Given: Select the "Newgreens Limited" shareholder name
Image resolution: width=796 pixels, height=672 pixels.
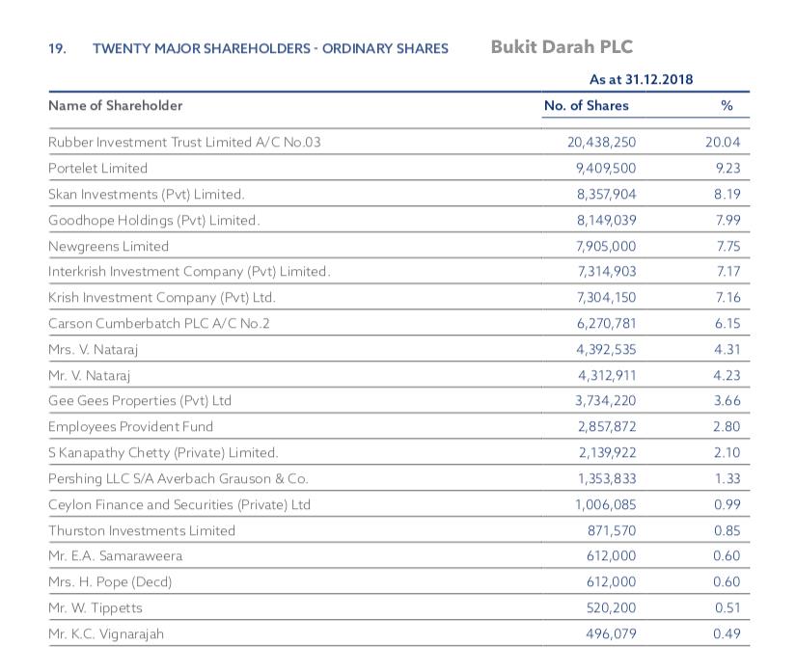Looking at the screenshot, I should click(108, 247).
